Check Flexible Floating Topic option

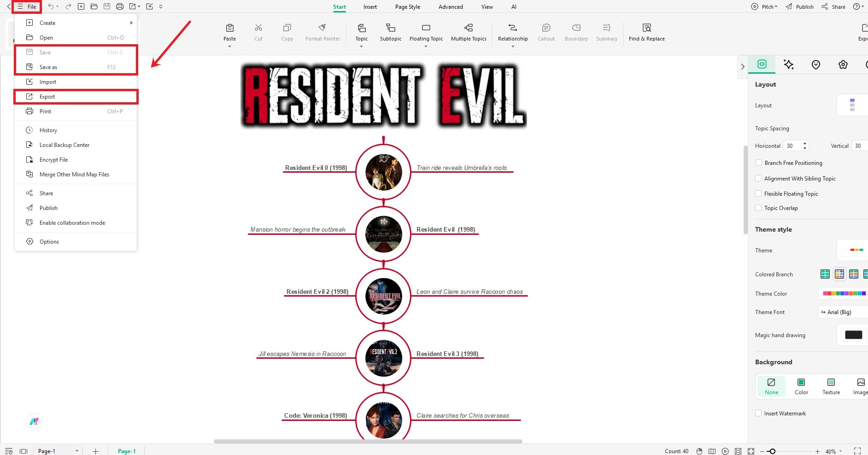758,193
